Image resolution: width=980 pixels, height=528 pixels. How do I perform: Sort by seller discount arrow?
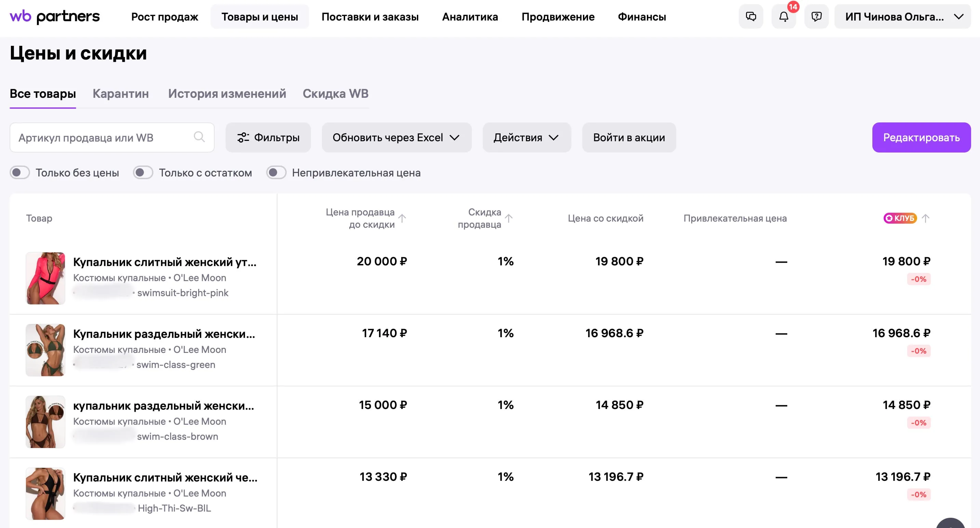point(509,218)
